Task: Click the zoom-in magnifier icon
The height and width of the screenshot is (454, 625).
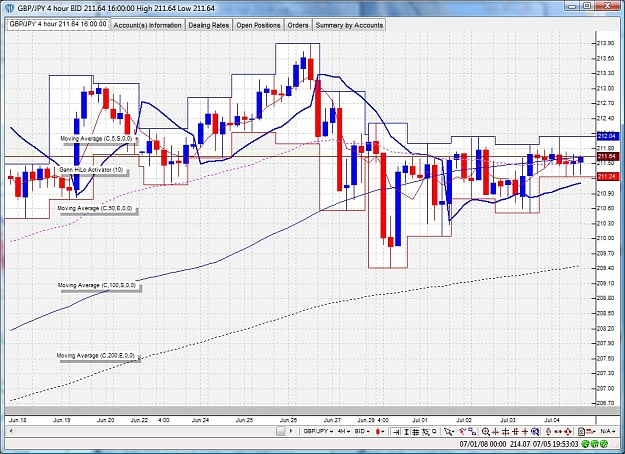Action: pyautogui.click(x=485, y=431)
